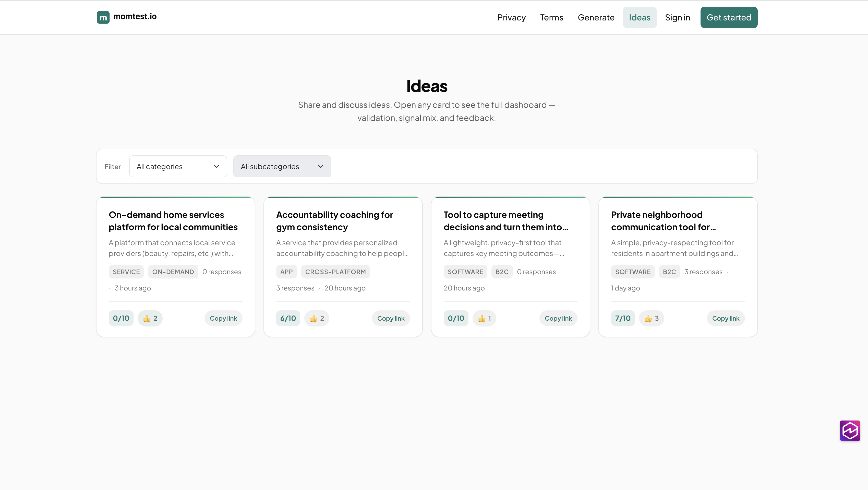Image resolution: width=868 pixels, height=490 pixels.
Task: Click the SERVICE tag on home services card
Action: click(126, 272)
